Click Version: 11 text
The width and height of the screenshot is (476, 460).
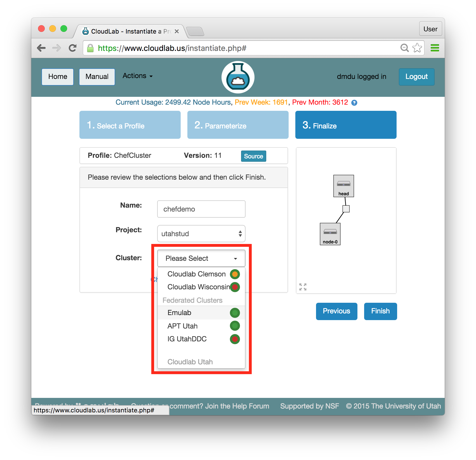203,156
